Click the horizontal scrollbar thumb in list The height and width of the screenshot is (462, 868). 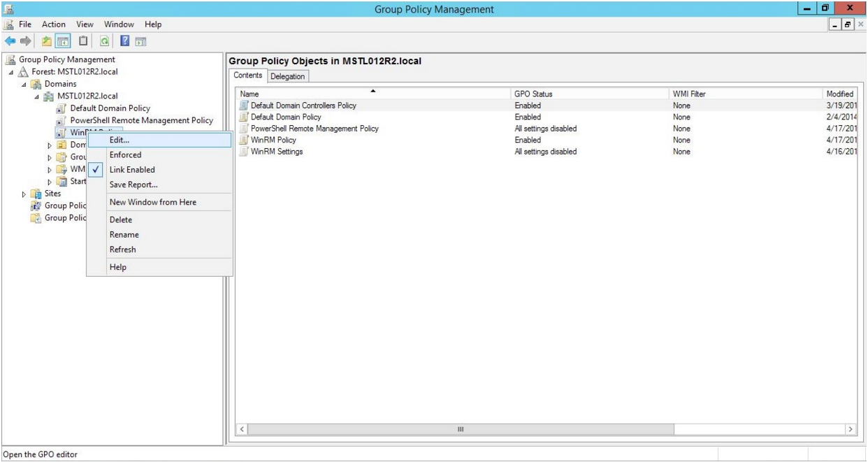tap(460, 428)
